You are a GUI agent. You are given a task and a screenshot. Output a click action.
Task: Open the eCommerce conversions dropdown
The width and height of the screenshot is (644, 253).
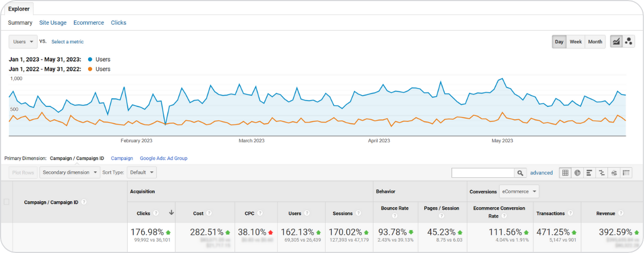tap(518, 191)
